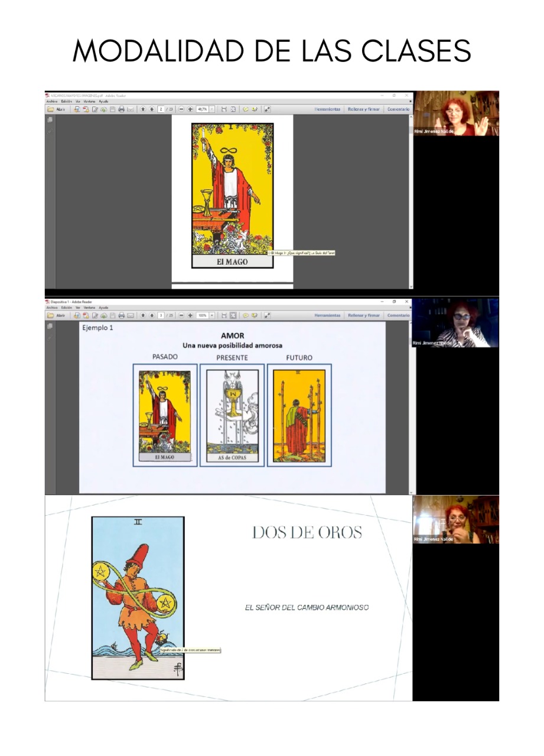Zoom in with plus button in Diapositiva 1 window
The image size is (544, 756).
(190, 315)
